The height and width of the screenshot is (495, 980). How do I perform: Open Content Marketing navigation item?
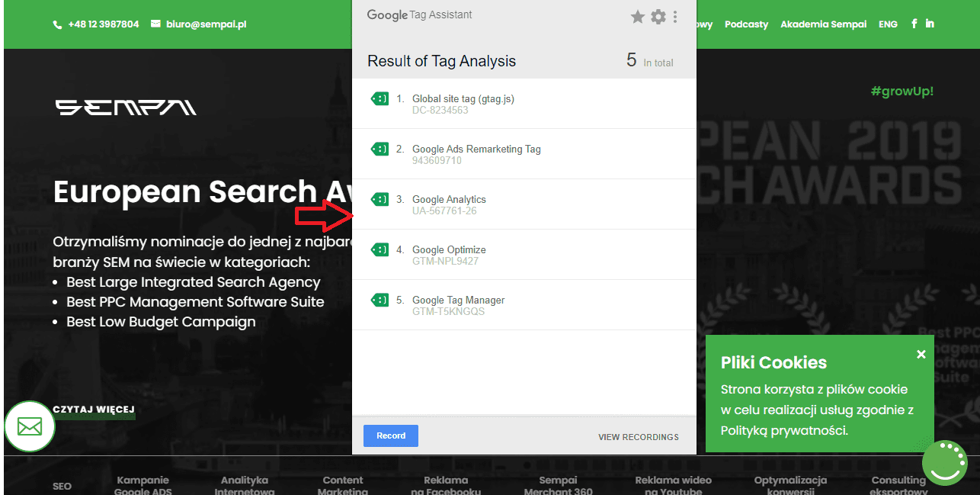[x=343, y=485]
